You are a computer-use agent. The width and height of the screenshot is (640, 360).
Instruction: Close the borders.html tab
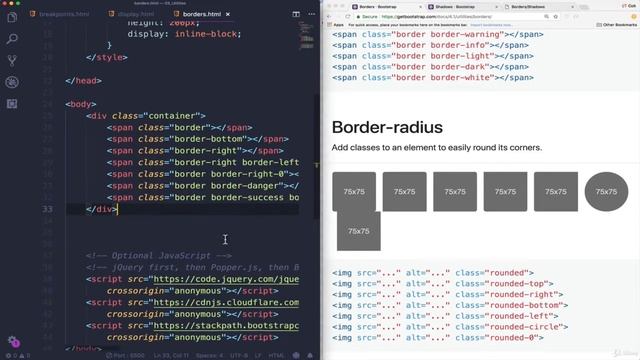click(x=228, y=14)
